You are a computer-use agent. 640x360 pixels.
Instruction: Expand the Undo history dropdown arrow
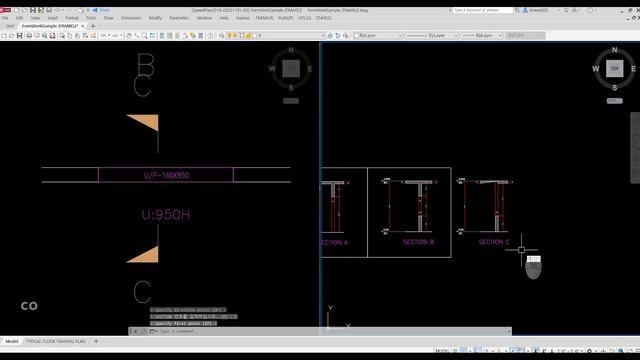[109, 36]
